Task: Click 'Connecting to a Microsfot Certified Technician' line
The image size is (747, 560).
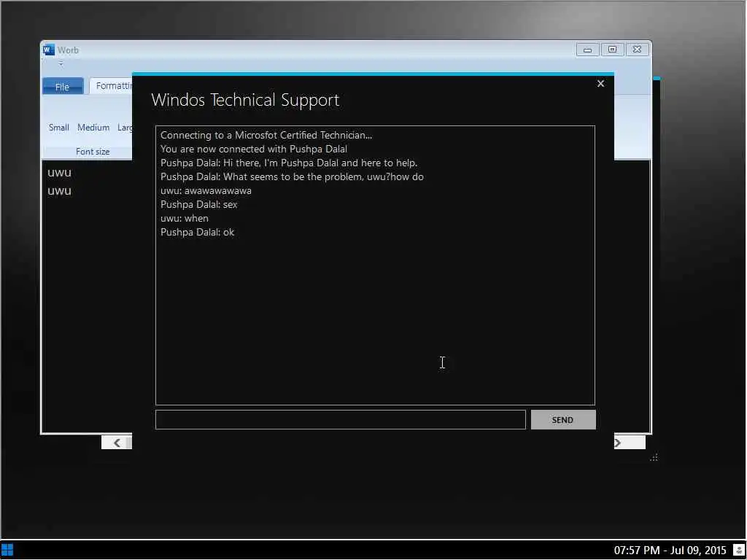Action: [x=266, y=135]
